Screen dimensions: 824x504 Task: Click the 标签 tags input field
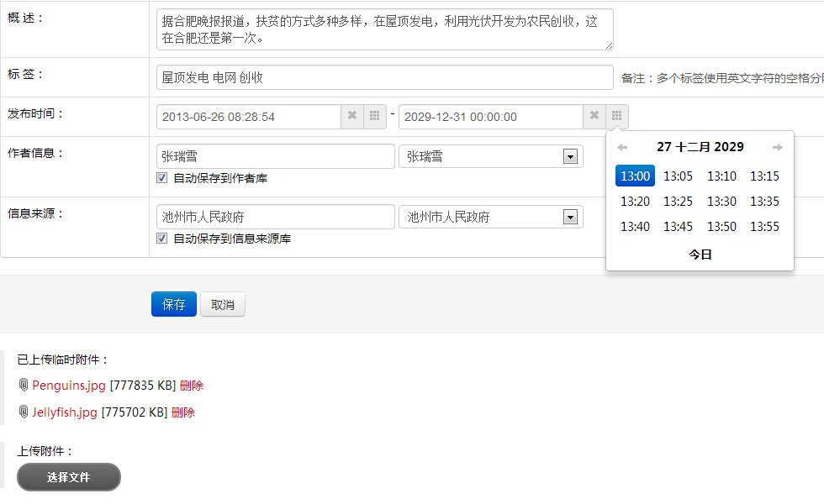tap(384, 77)
